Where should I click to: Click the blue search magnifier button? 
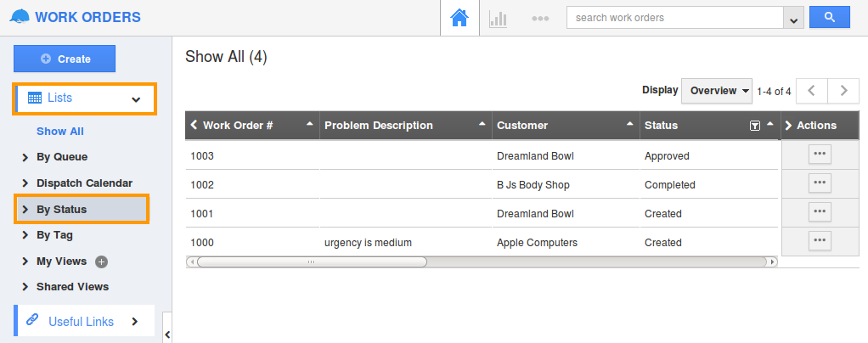click(x=829, y=17)
